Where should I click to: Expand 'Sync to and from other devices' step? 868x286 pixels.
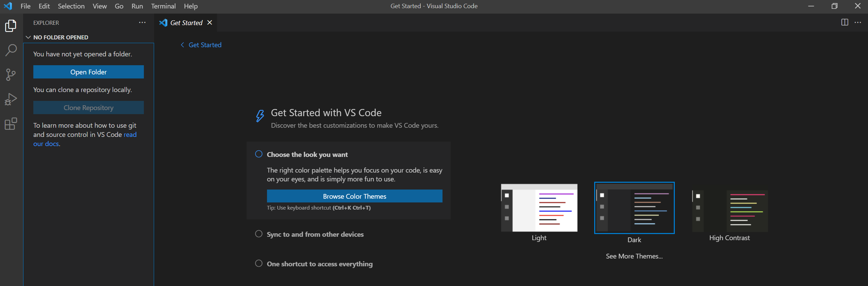tap(315, 234)
